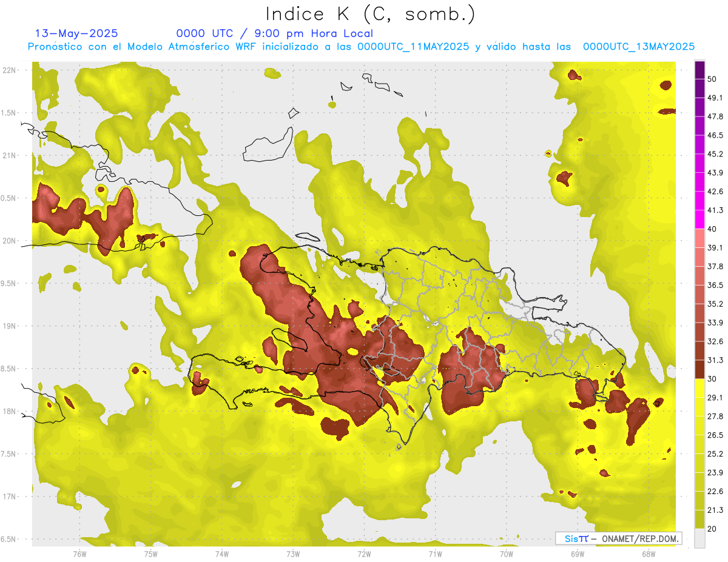Click the colorbar value '45.2'
This screenshot has height=562, width=728.
click(x=715, y=154)
